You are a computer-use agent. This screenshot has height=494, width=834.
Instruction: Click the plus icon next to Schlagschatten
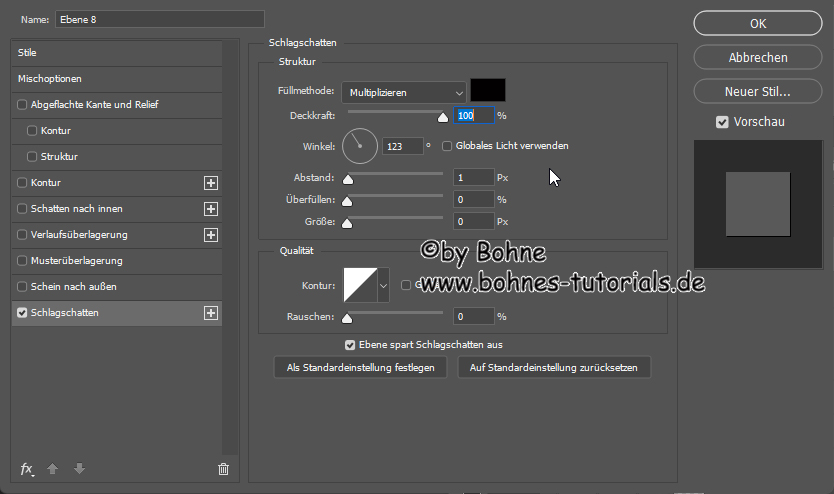pyautogui.click(x=211, y=313)
